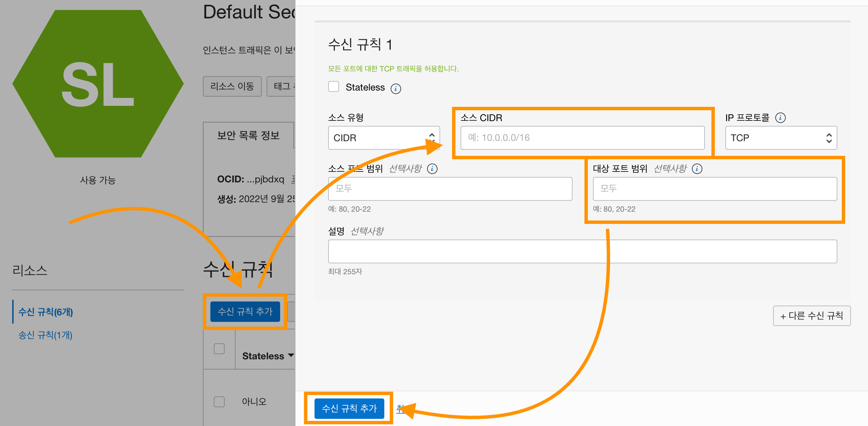The height and width of the screenshot is (426, 868).
Task: Toggle the select-all checkbox in the table header
Action: 219,349
